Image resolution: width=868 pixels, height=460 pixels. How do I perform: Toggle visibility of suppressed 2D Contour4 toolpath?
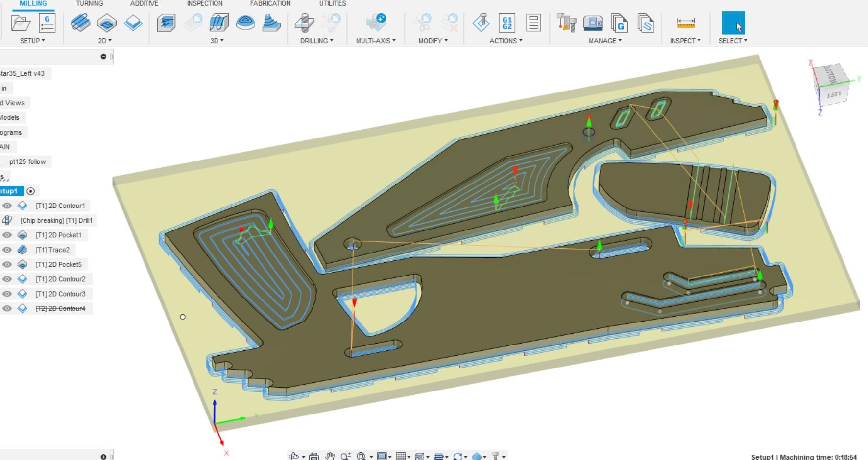(7, 308)
